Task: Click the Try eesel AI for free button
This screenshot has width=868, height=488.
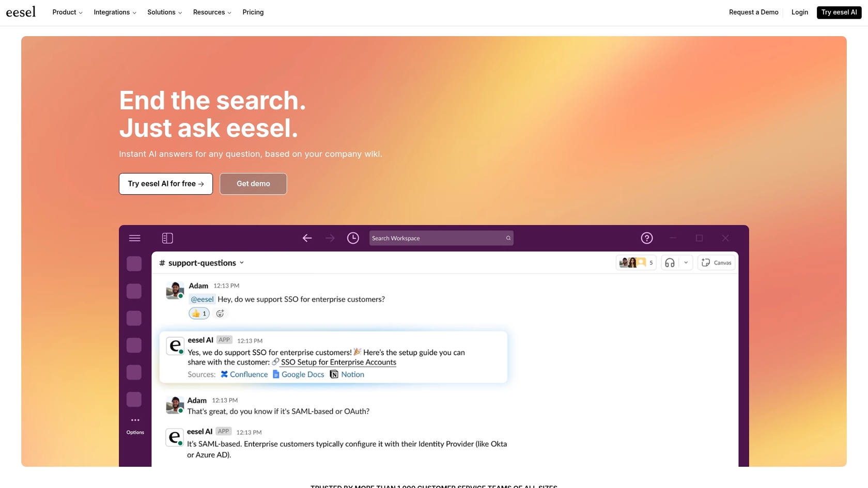Action: 165,183
